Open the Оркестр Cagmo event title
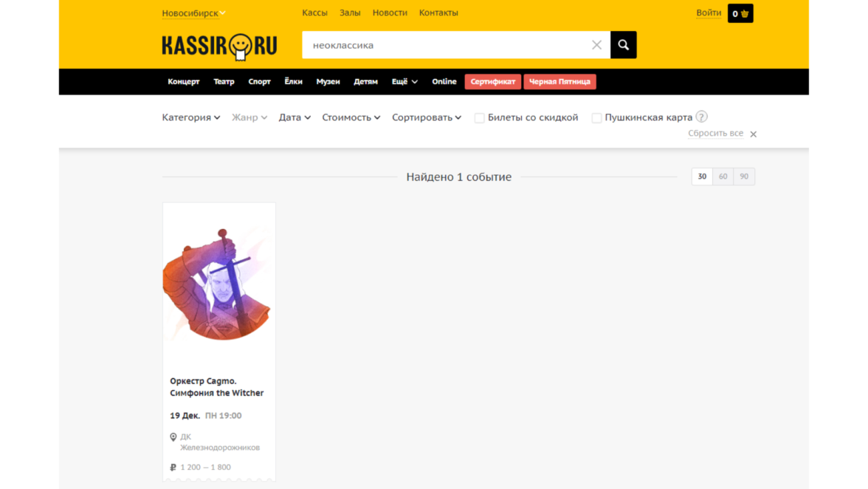868x489 pixels. (216, 387)
